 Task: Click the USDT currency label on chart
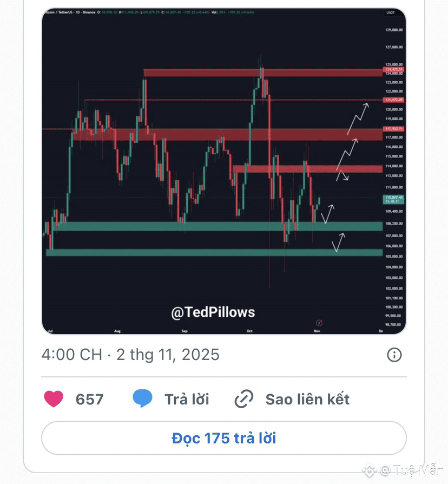click(390, 12)
